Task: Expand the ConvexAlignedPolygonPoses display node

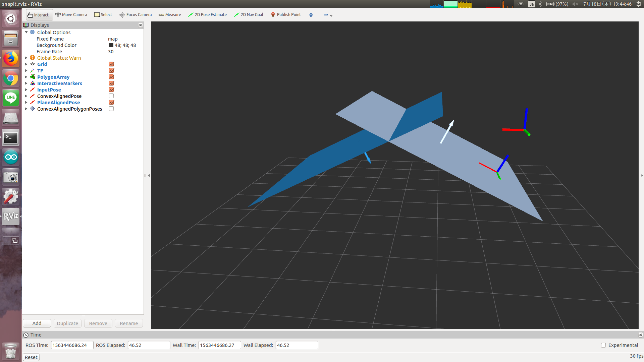Action: tap(26, 109)
